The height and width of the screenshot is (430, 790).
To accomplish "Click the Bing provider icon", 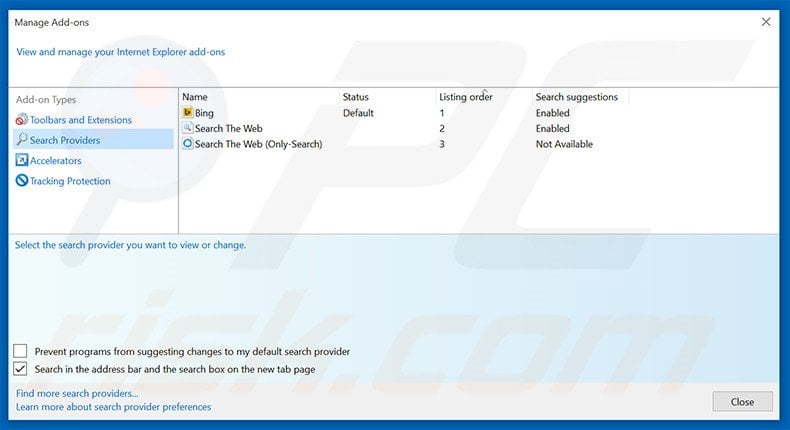I will (187, 112).
